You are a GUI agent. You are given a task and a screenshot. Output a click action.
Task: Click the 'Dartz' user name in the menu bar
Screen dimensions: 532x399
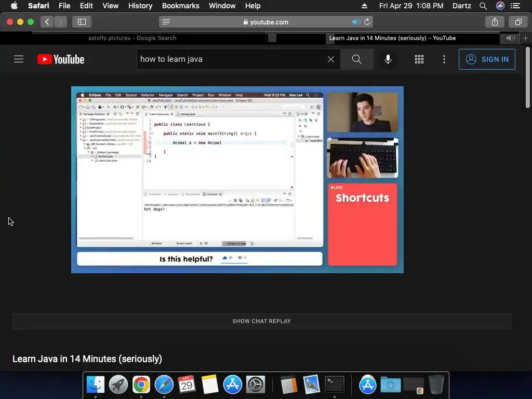tap(462, 6)
